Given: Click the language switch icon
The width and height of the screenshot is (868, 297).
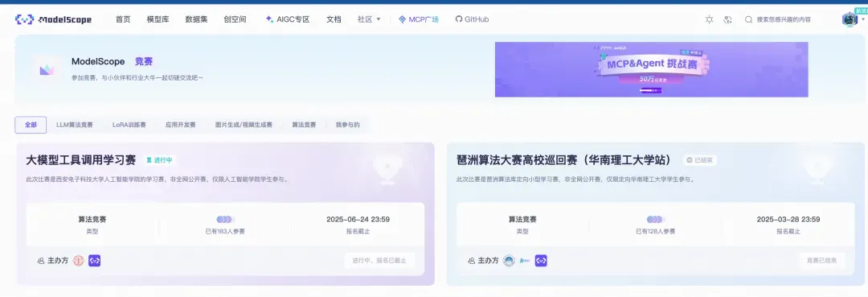Looking at the screenshot, I should pos(727,19).
